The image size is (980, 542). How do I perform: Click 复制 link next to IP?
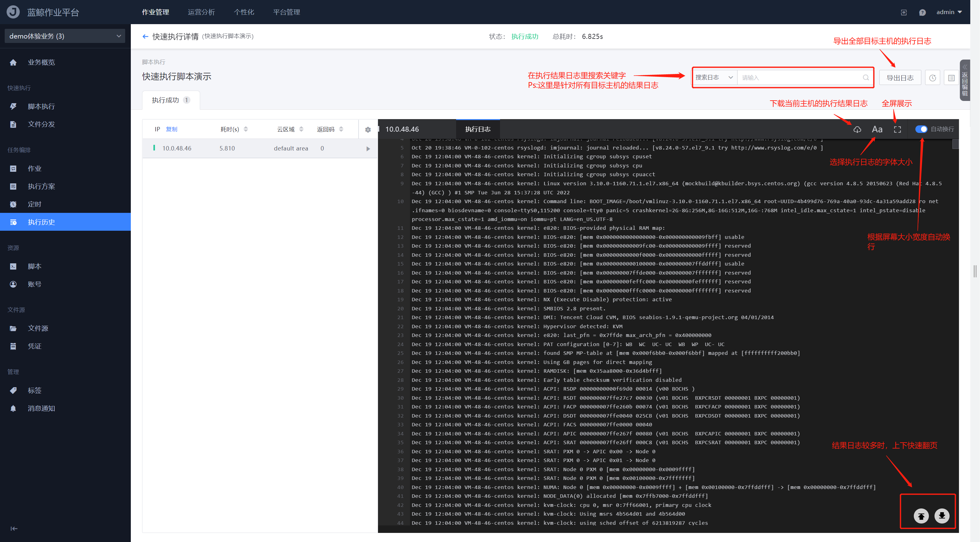click(x=172, y=129)
